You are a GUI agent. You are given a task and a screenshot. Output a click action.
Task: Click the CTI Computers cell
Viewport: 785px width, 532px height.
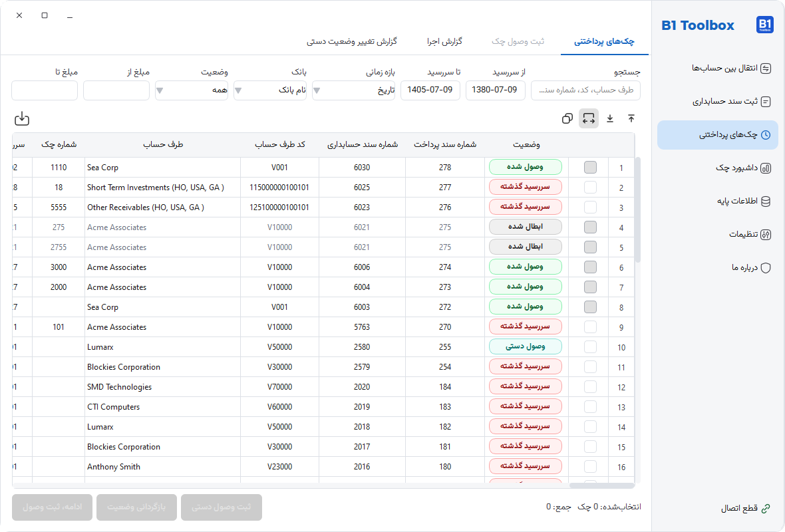163,407
